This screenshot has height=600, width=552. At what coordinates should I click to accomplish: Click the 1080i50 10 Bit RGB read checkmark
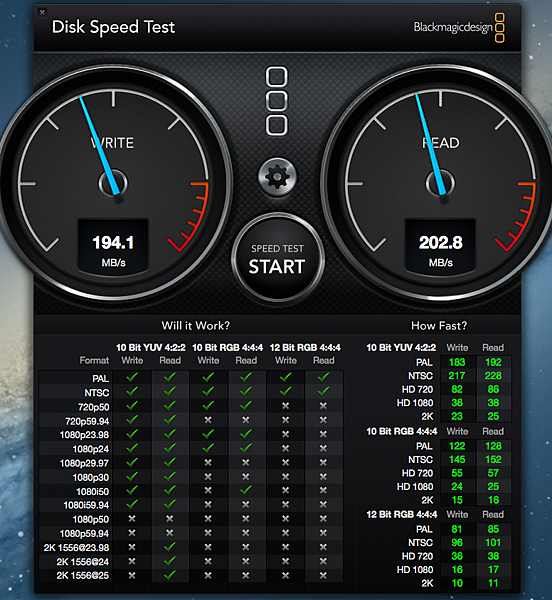click(246, 489)
